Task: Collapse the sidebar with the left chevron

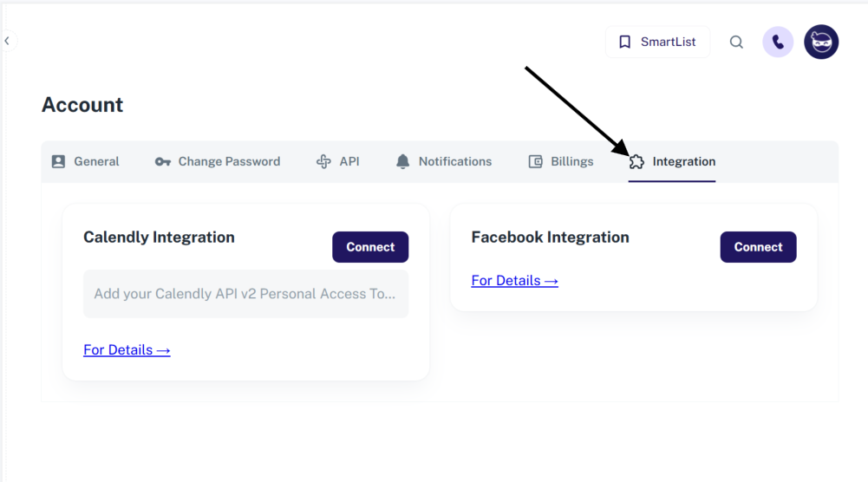Action: coord(8,41)
